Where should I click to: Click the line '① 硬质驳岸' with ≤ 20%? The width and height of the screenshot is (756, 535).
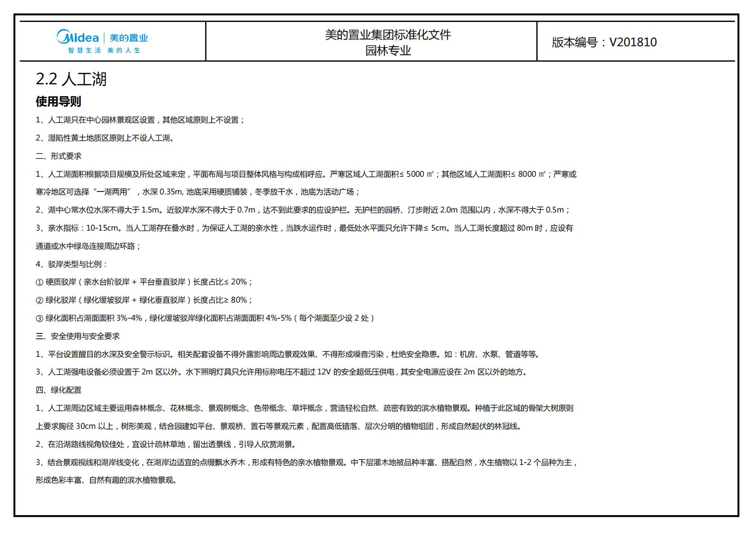point(144,282)
